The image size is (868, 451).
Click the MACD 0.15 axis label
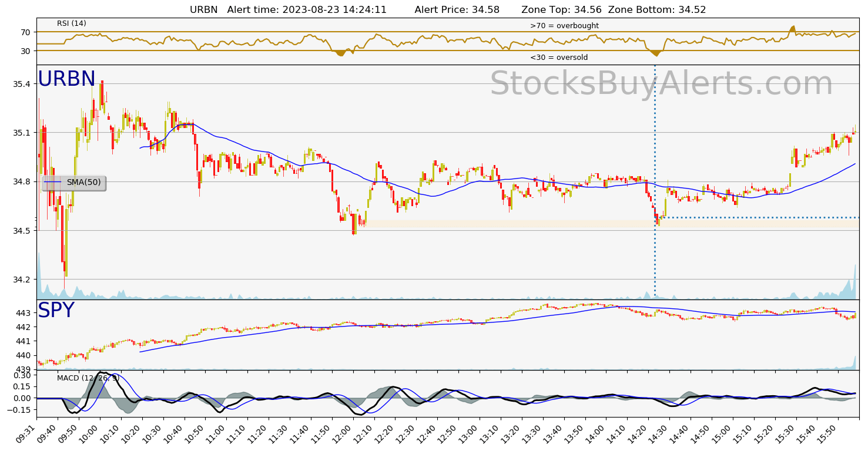coord(21,386)
